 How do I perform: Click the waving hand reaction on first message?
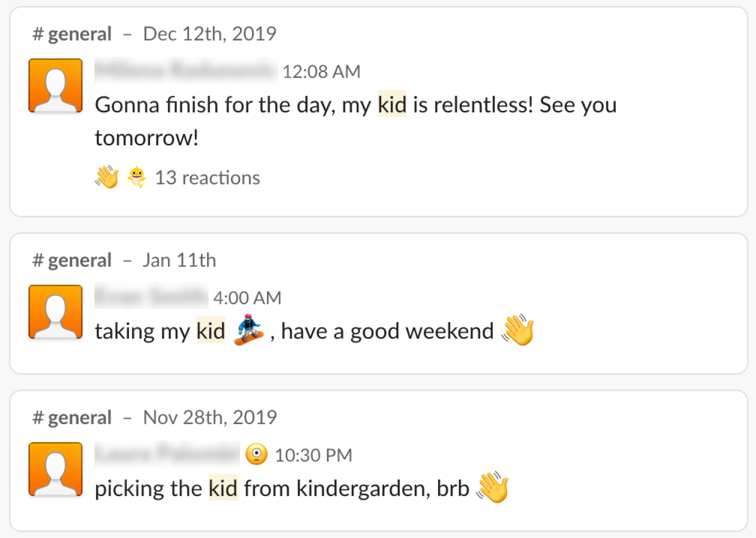click(107, 177)
